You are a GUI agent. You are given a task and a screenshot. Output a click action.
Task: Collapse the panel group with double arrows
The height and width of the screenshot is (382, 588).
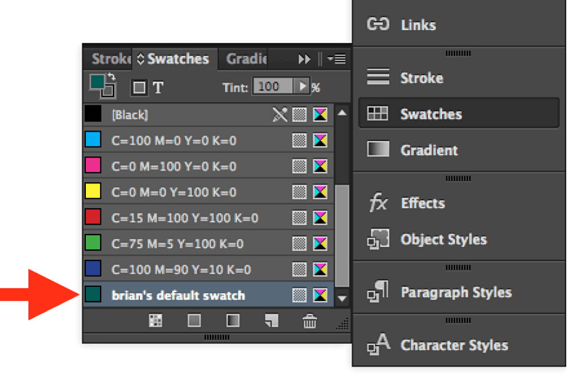pyautogui.click(x=306, y=59)
